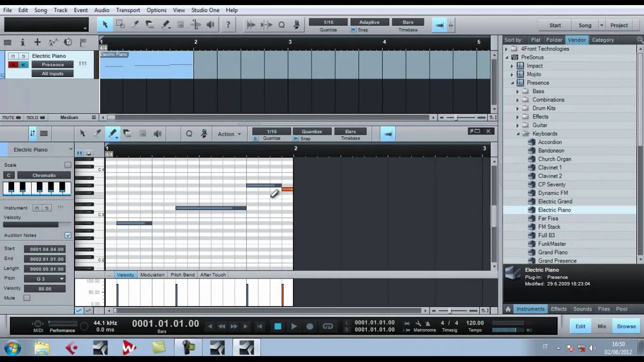This screenshot has height=362, width=644.
Task: Toggle record arm on Electric Piano track
Action: (x=13, y=64)
